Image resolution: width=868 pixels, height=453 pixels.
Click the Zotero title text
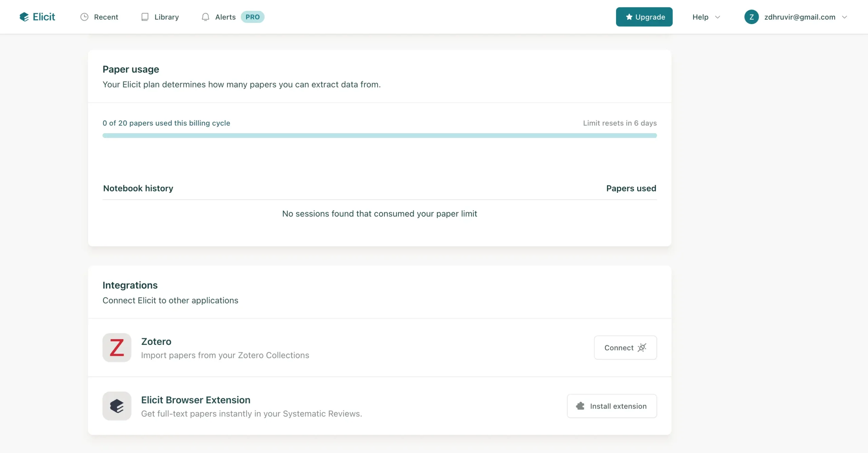pyautogui.click(x=156, y=342)
